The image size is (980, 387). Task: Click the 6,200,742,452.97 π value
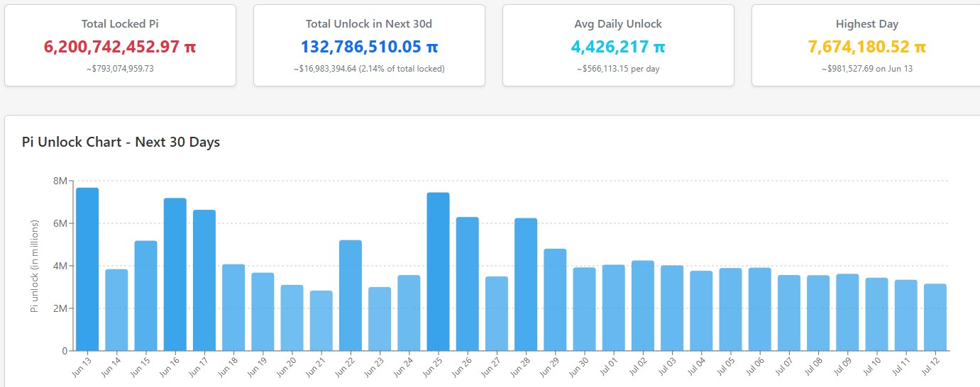(x=120, y=47)
